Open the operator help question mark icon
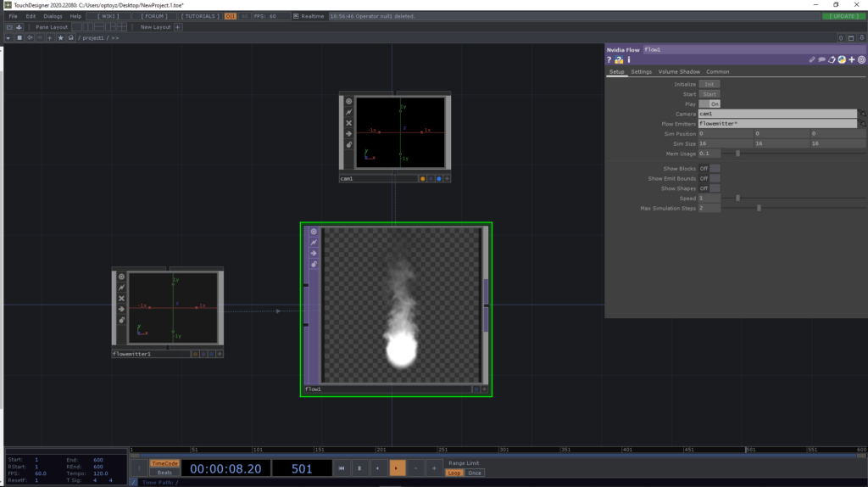The height and width of the screenshot is (487, 868). (x=609, y=60)
